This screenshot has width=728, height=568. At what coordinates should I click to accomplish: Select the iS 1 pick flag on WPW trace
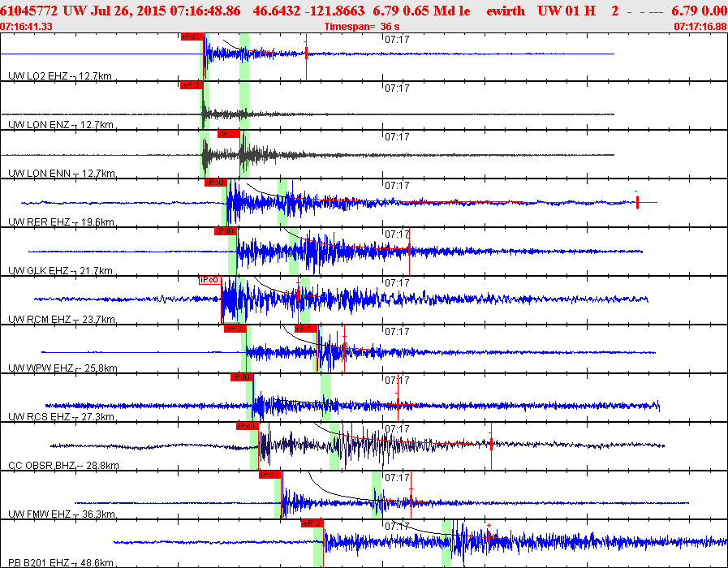point(304,329)
